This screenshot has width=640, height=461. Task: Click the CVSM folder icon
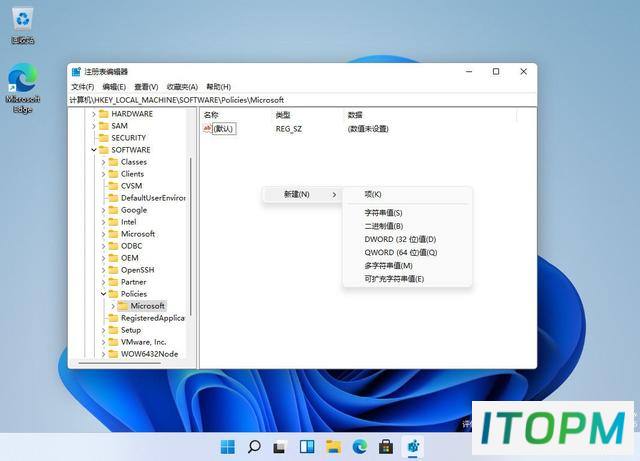pyautogui.click(x=113, y=186)
